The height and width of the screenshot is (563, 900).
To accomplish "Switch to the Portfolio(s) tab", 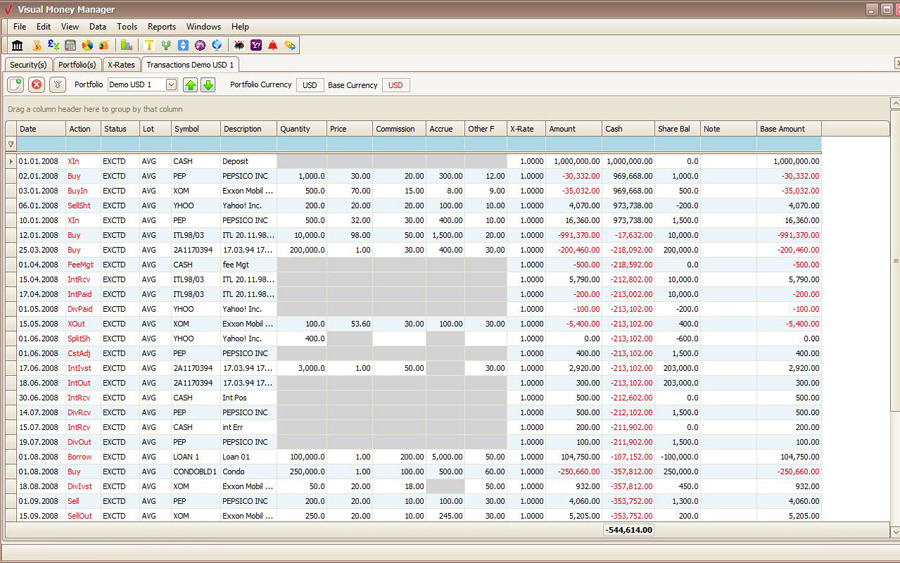I will click(77, 65).
